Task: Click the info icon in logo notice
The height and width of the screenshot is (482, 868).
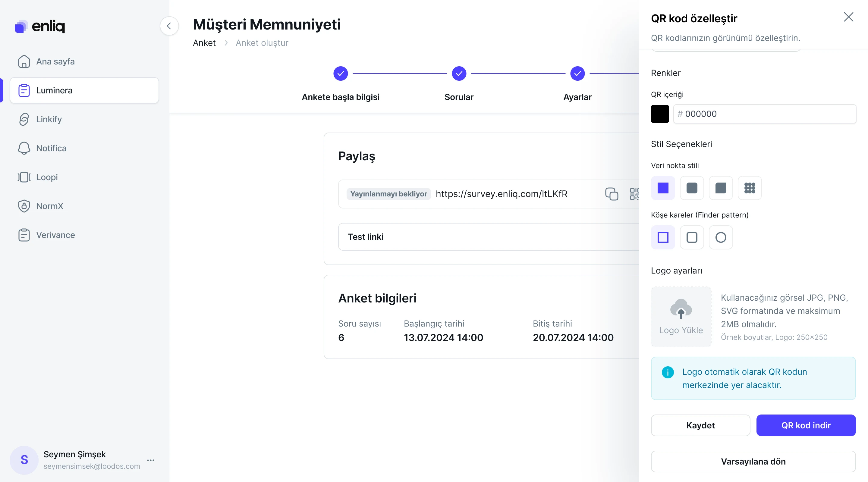Action: tap(668, 372)
